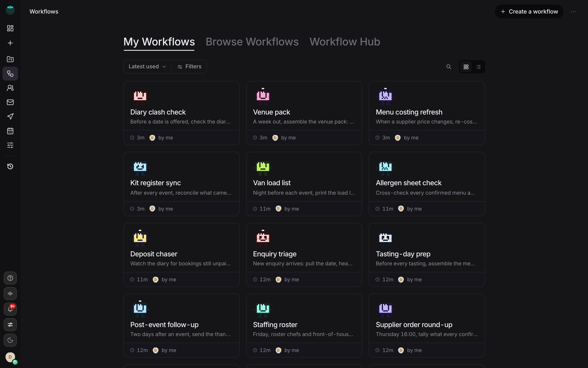Open the Tasting-day prep workflow
This screenshot has width=588, height=368.
427,255
